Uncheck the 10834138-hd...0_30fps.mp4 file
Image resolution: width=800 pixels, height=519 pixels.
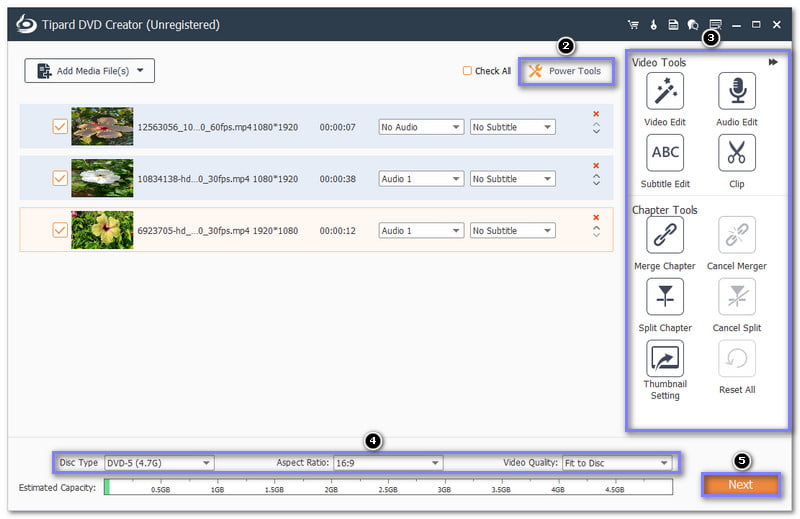(x=60, y=178)
